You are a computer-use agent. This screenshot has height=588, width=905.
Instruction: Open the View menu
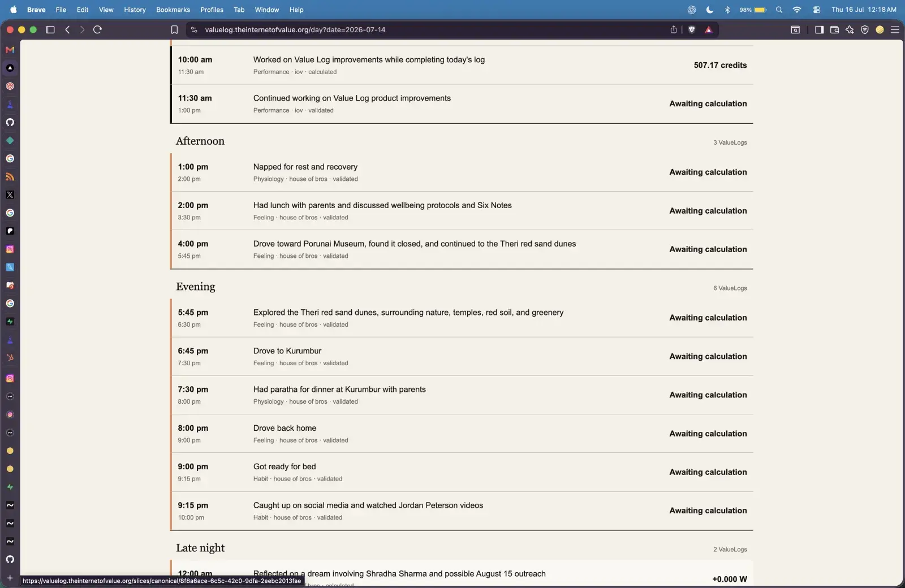(x=106, y=10)
